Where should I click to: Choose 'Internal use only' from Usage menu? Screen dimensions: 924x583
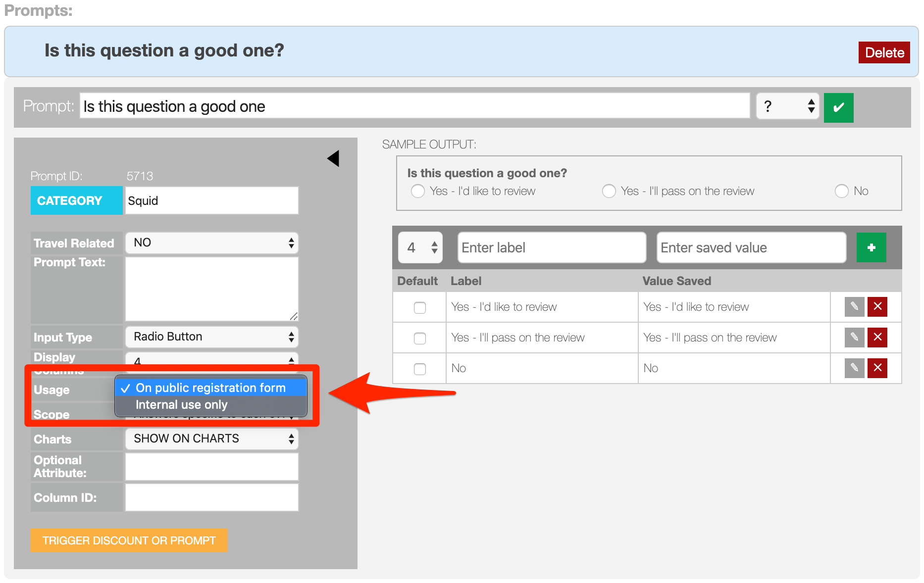click(182, 405)
